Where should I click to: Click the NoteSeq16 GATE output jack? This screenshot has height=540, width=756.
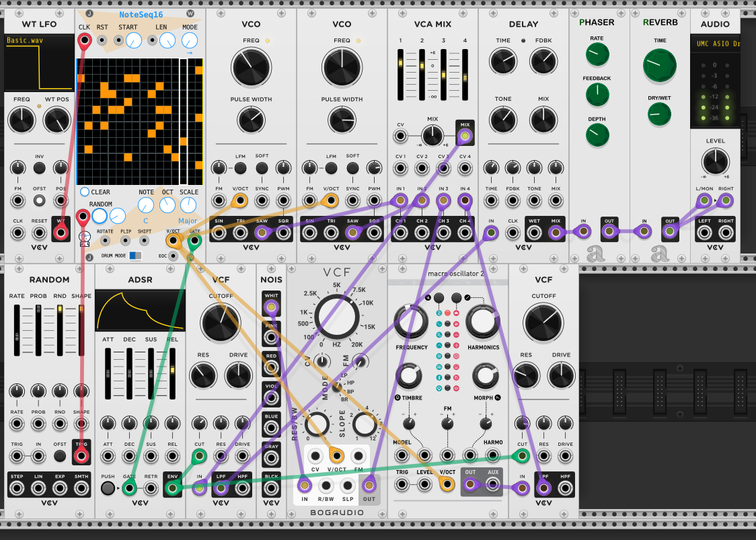click(x=194, y=240)
